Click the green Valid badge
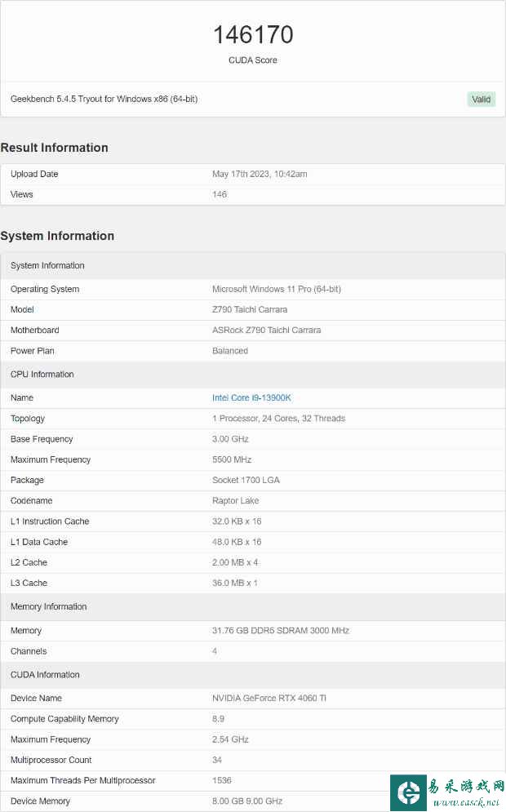The width and height of the screenshot is (506, 812). [482, 99]
